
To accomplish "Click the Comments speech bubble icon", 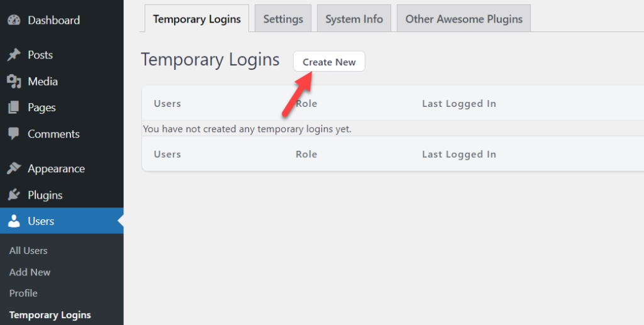I will (x=14, y=134).
